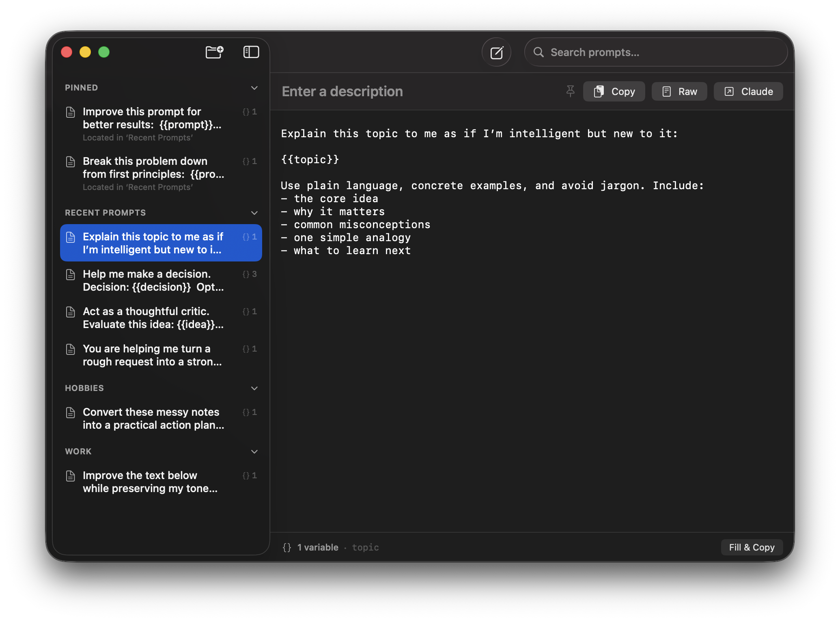Click 'RECENT PROMPTS' section header label
Screen dimensions: 840x622
click(106, 213)
